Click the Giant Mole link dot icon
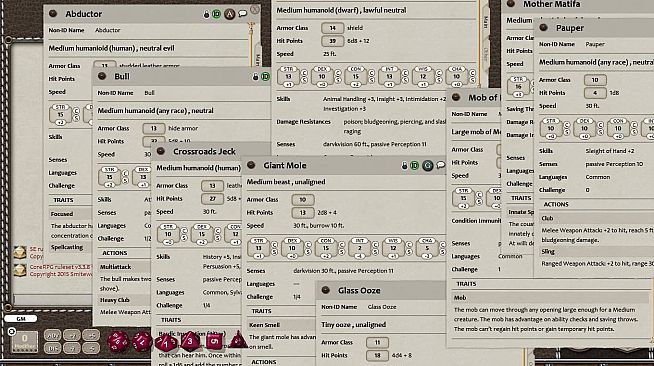654x366 pixels. 251,165
